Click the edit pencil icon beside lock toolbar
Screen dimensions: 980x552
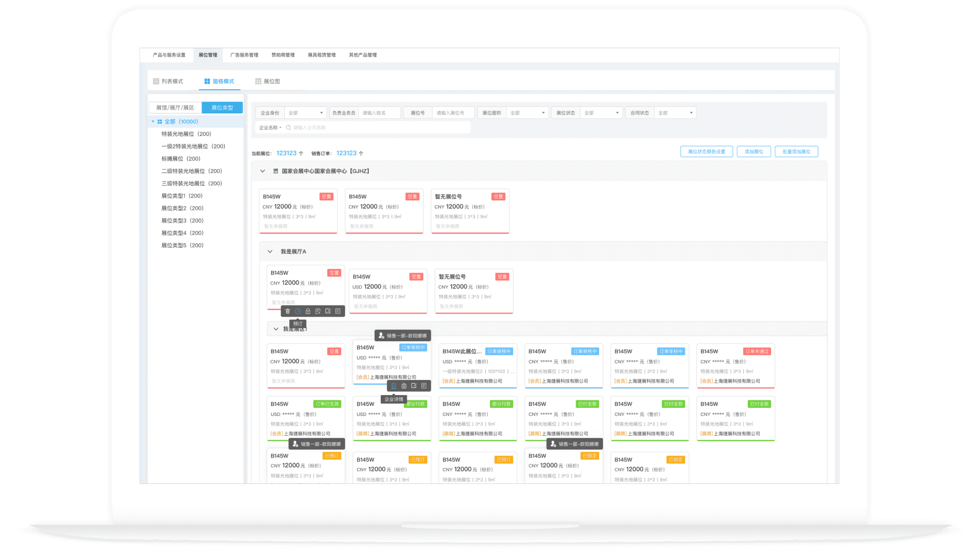coord(328,311)
